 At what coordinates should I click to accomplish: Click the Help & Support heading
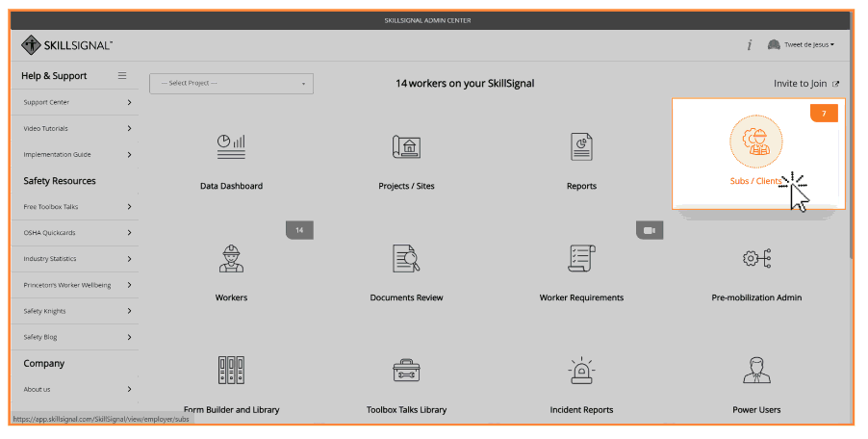(54, 76)
